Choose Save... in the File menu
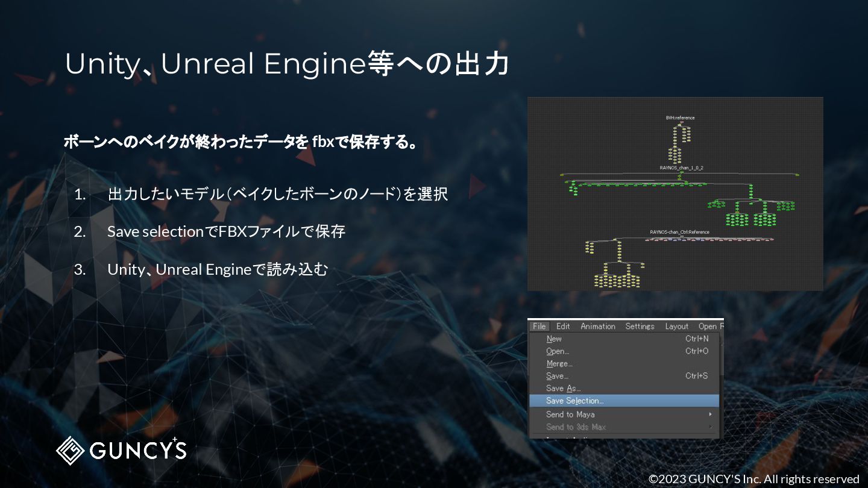 [x=624, y=376]
